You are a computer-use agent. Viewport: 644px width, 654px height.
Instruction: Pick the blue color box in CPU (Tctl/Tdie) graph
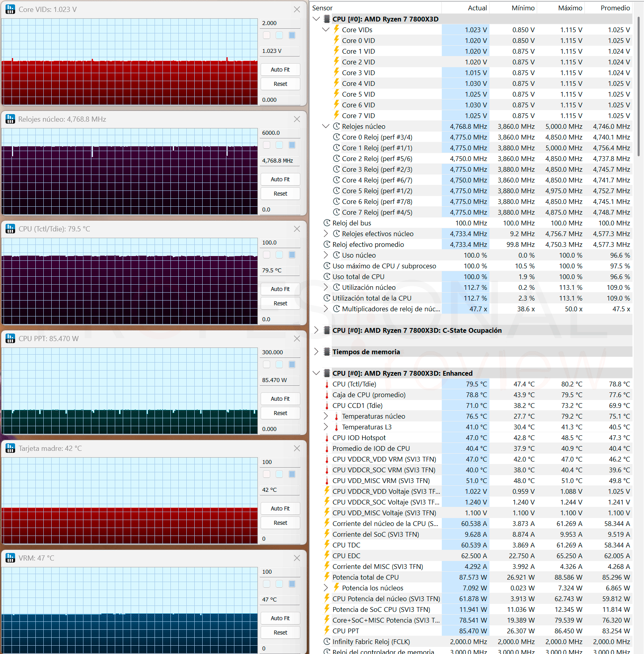(292, 255)
